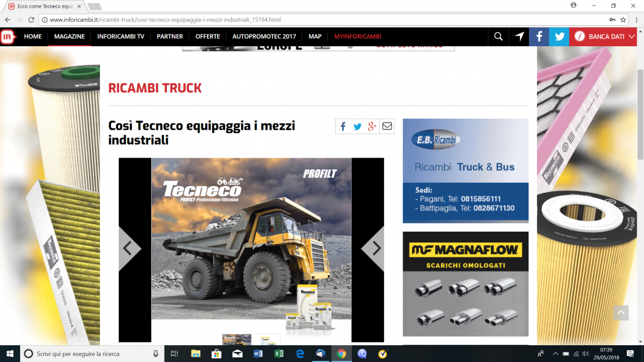The image size is (644, 362).
Task: Click the location arrow icon in navbar
Action: coord(519,37)
